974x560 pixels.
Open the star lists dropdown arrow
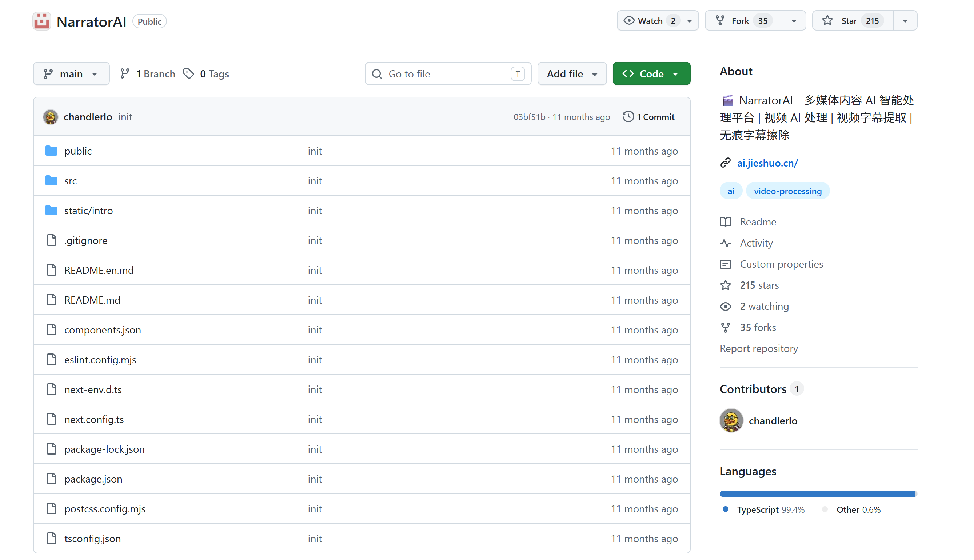(x=905, y=21)
